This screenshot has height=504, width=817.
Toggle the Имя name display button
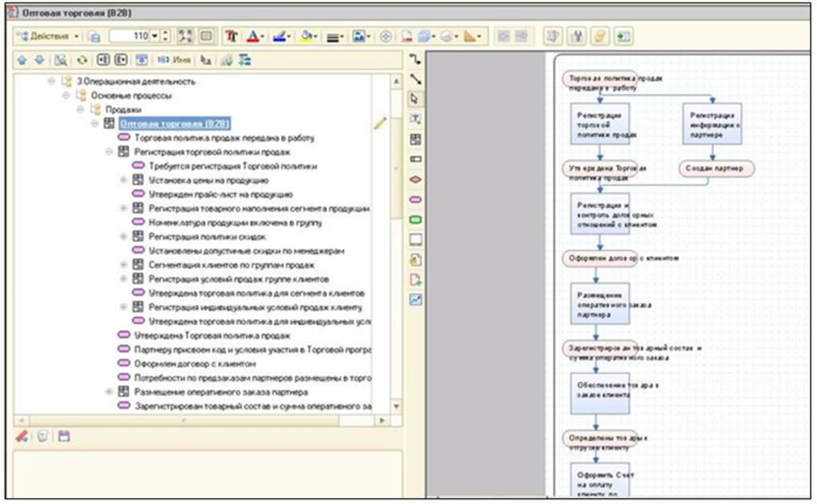click(x=175, y=60)
